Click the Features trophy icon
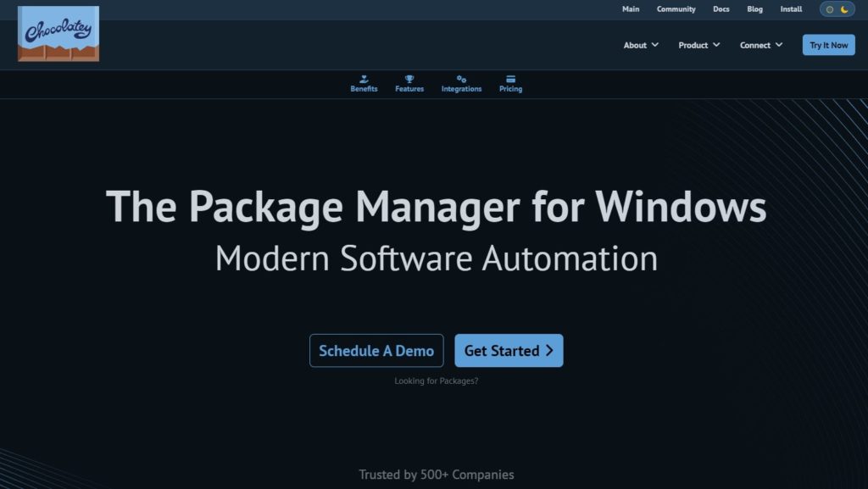Viewport: 868px width, 489px height. point(409,79)
